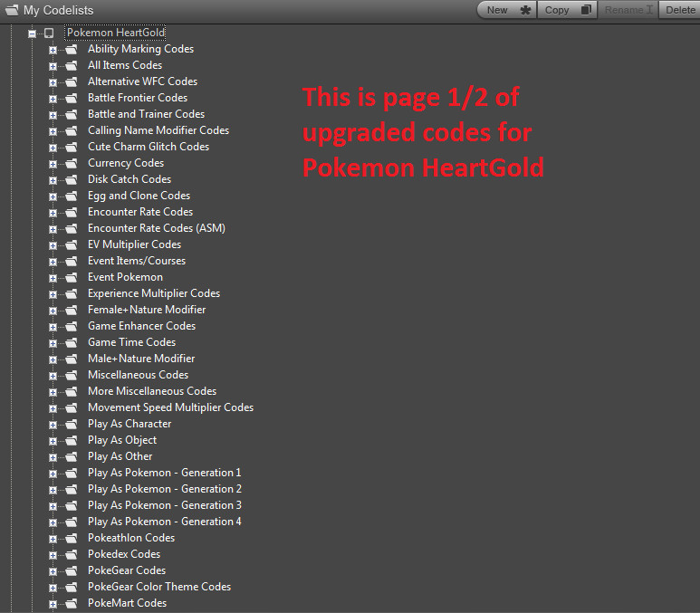
Task: Click the folder icon beside Ability Marking Codes
Action: [x=72, y=49]
